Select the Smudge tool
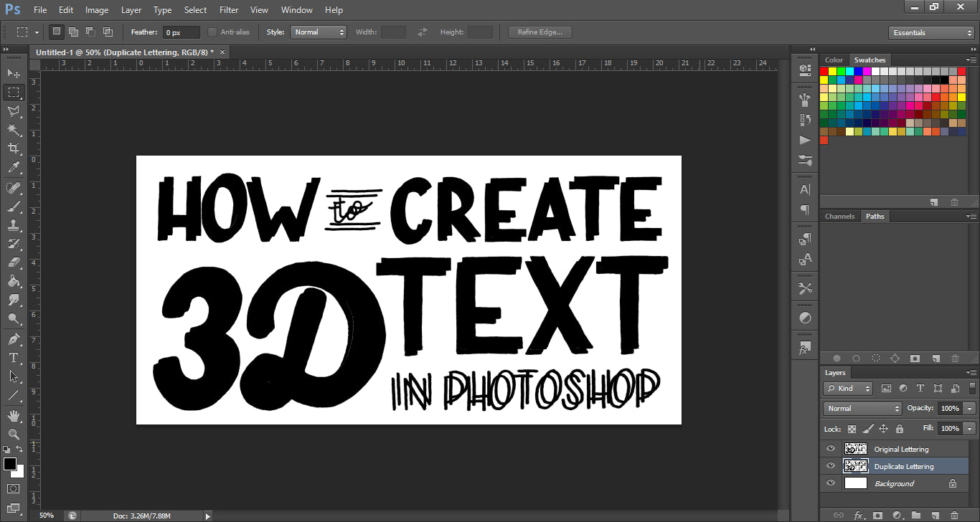Image resolution: width=980 pixels, height=522 pixels. pos(14,300)
